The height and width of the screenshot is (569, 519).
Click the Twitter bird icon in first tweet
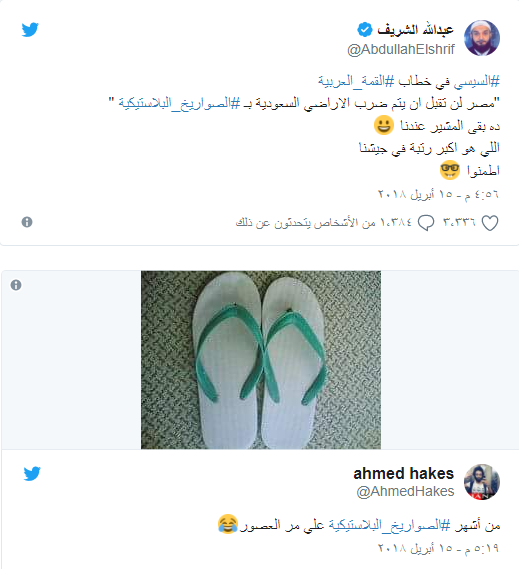pos(30,30)
